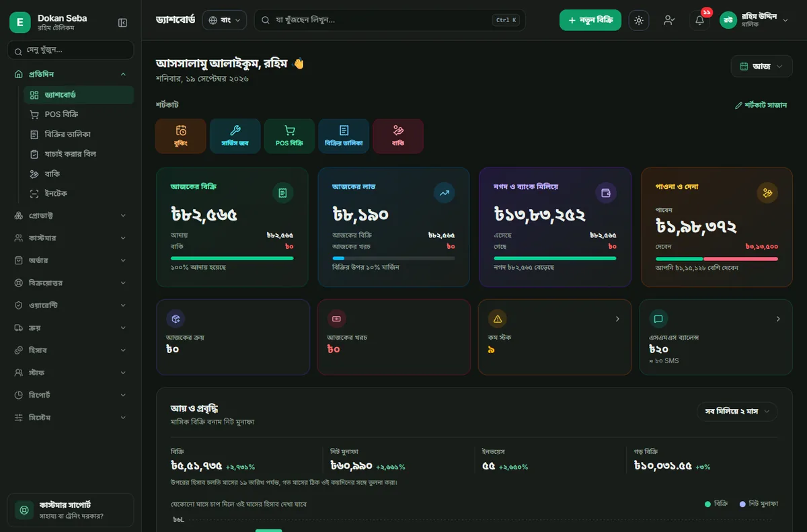807x532 pixels.
Task: Click the আজকের বিক্রি card receipt icon
Action: click(282, 193)
